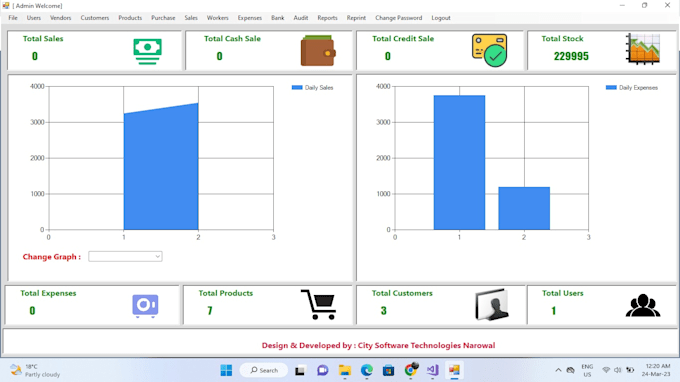
Task: Open File Explorer from the taskbar
Action: (x=345, y=370)
